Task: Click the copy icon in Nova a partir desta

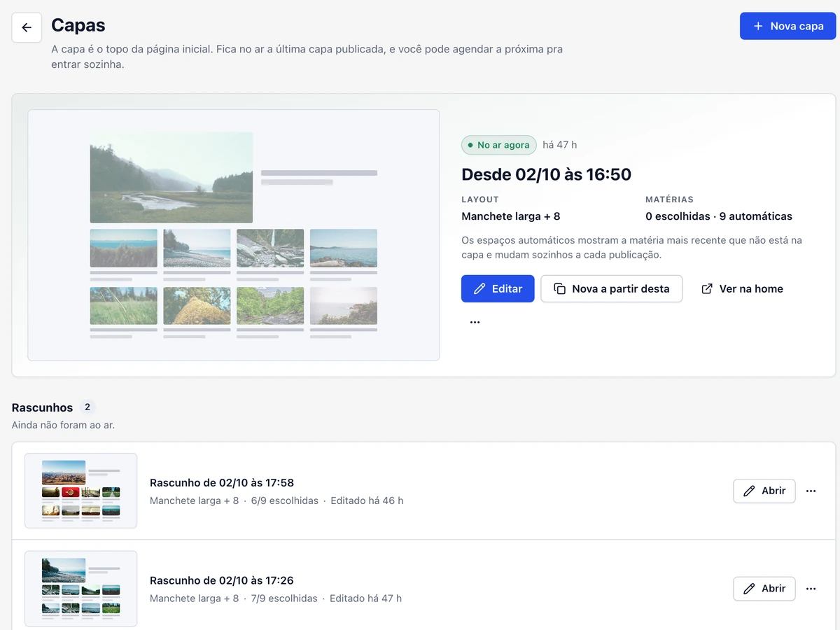Action: point(559,288)
